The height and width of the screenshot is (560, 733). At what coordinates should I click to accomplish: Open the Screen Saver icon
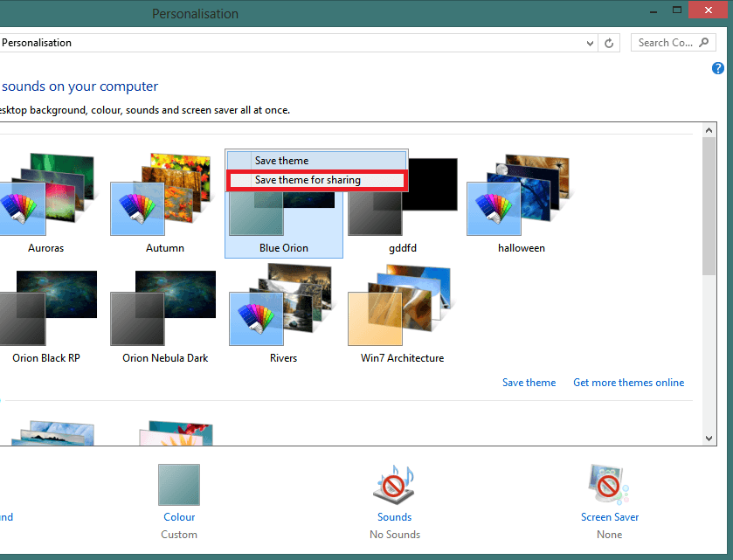click(609, 485)
